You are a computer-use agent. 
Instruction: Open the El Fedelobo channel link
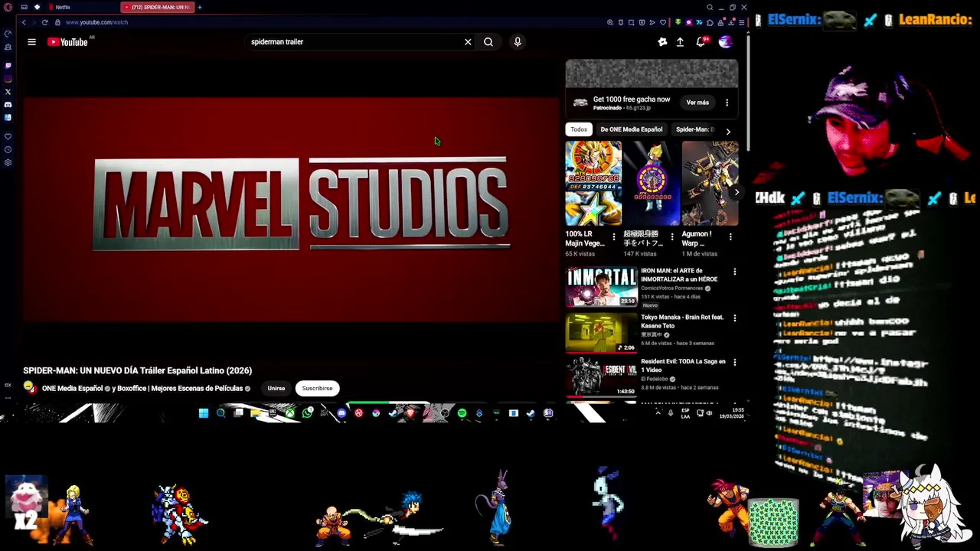655,379
